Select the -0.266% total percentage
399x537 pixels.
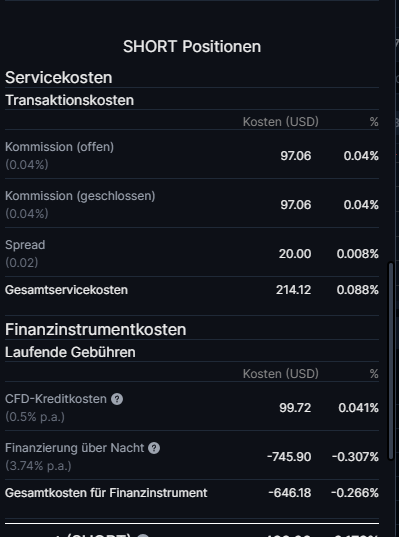coord(355,493)
